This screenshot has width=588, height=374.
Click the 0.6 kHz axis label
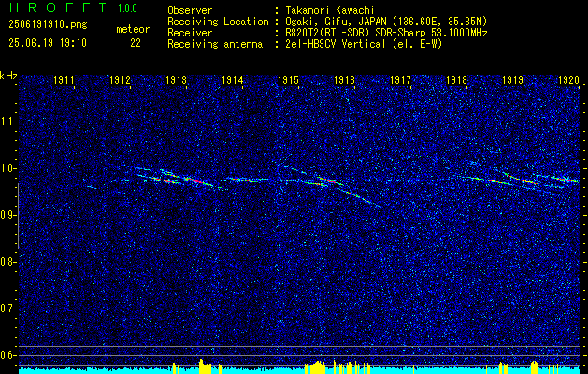(x=8, y=355)
